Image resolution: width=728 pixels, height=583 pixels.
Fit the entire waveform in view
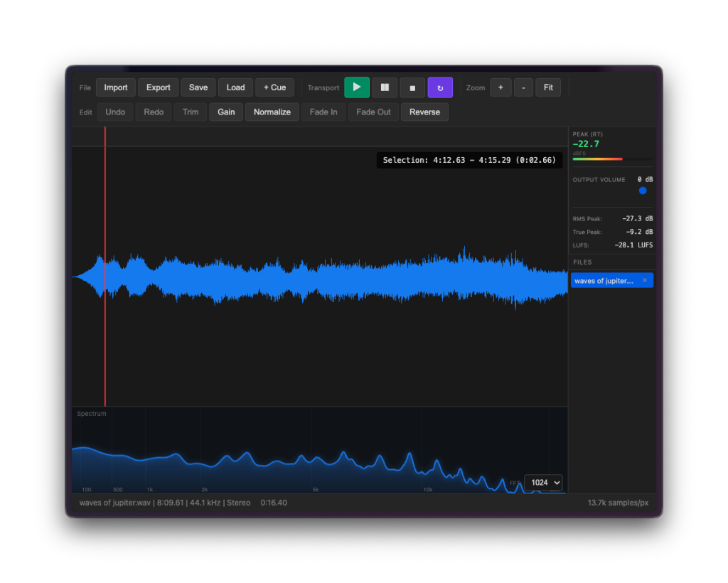(548, 87)
